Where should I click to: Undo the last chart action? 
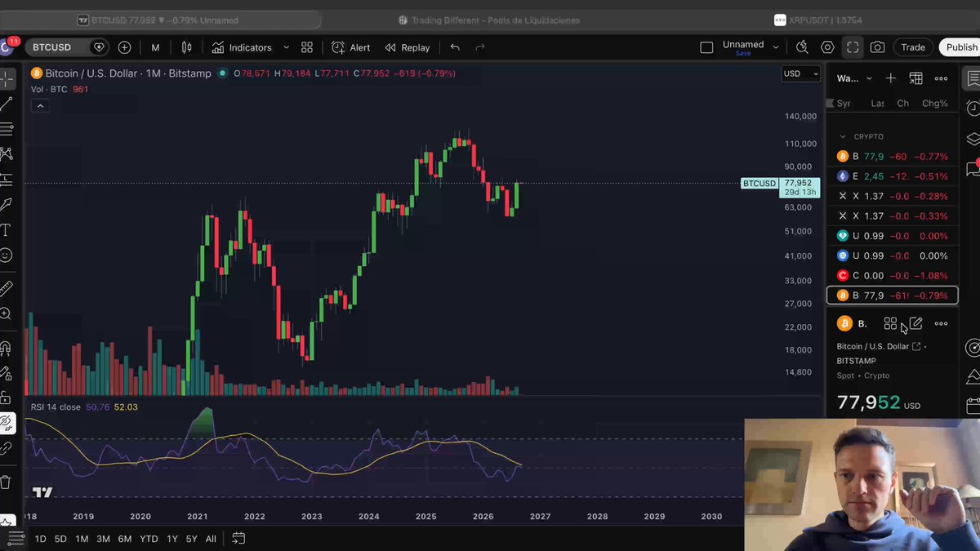pyautogui.click(x=455, y=47)
